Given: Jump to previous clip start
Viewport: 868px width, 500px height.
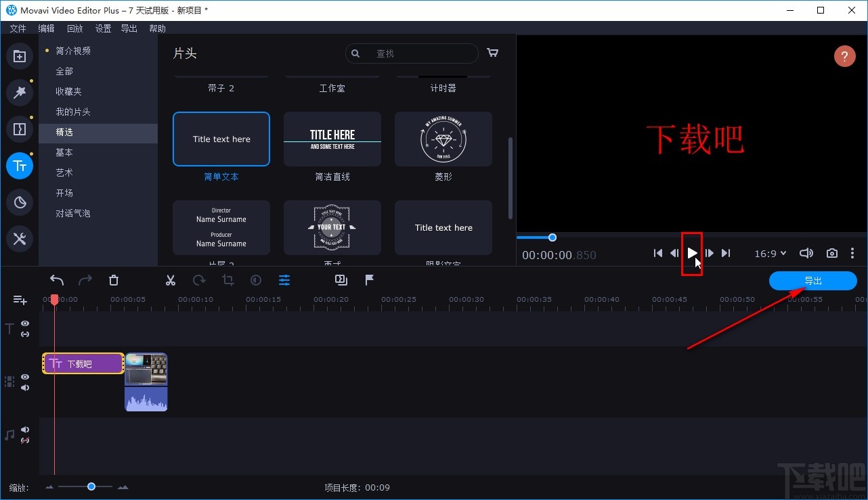Looking at the screenshot, I should [x=658, y=253].
